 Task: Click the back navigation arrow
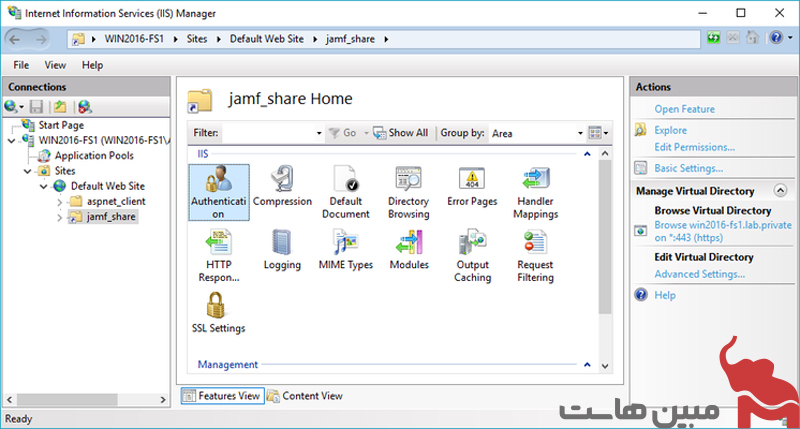(x=15, y=39)
